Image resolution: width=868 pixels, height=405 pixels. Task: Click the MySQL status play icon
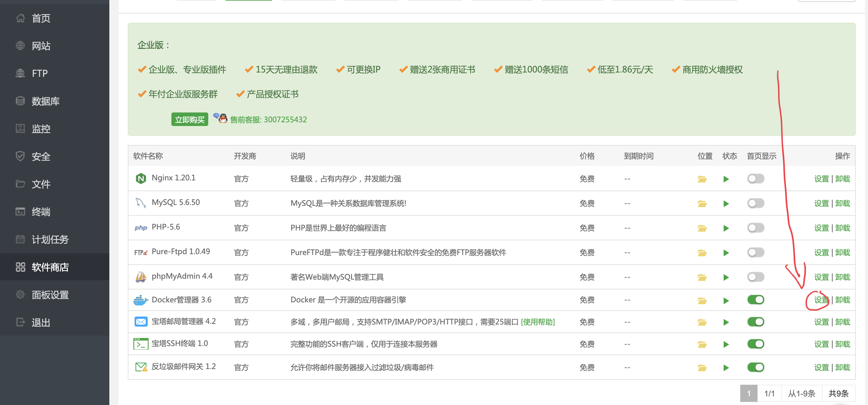pyautogui.click(x=726, y=204)
